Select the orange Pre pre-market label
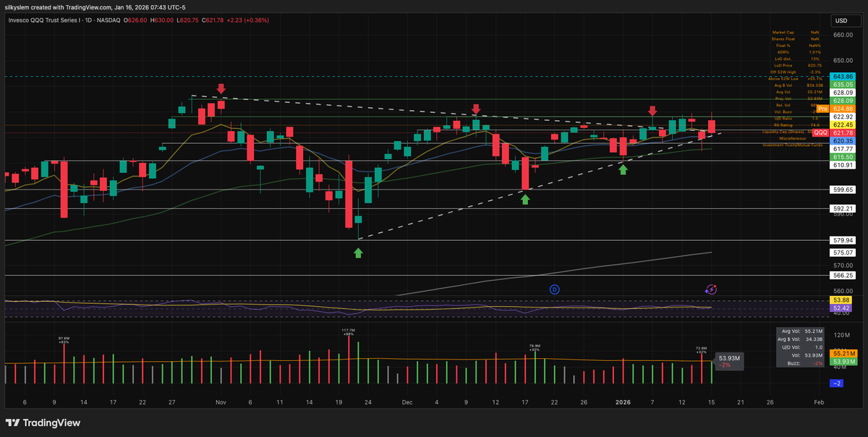The image size is (868, 437). pyautogui.click(x=822, y=108)
